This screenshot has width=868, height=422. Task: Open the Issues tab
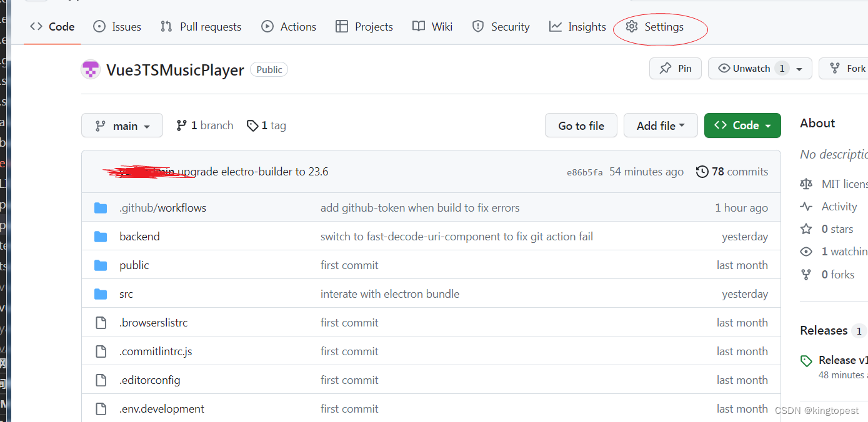pos(117,27)
